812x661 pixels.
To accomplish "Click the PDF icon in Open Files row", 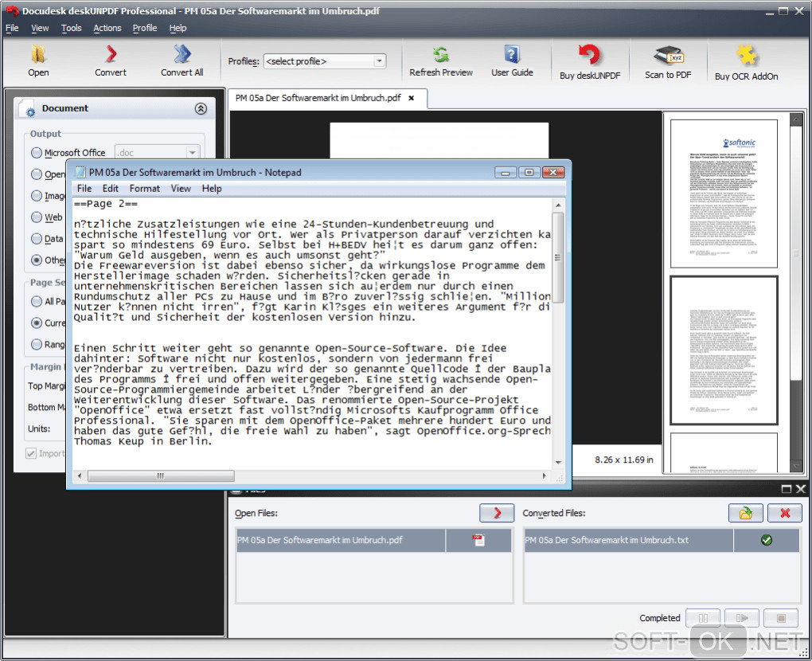I will pyautogui.click(x=478, y=540).
